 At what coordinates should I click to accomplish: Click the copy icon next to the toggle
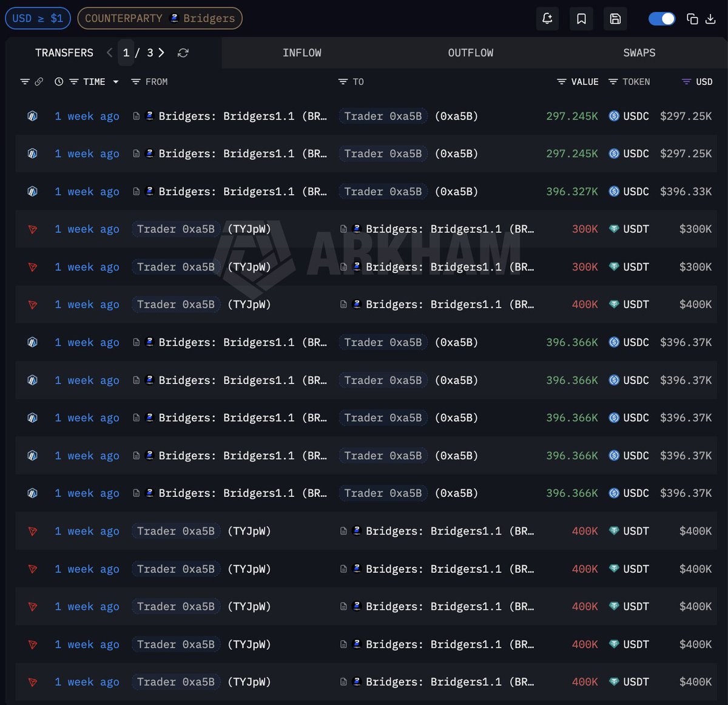click(x=692, y=19)
